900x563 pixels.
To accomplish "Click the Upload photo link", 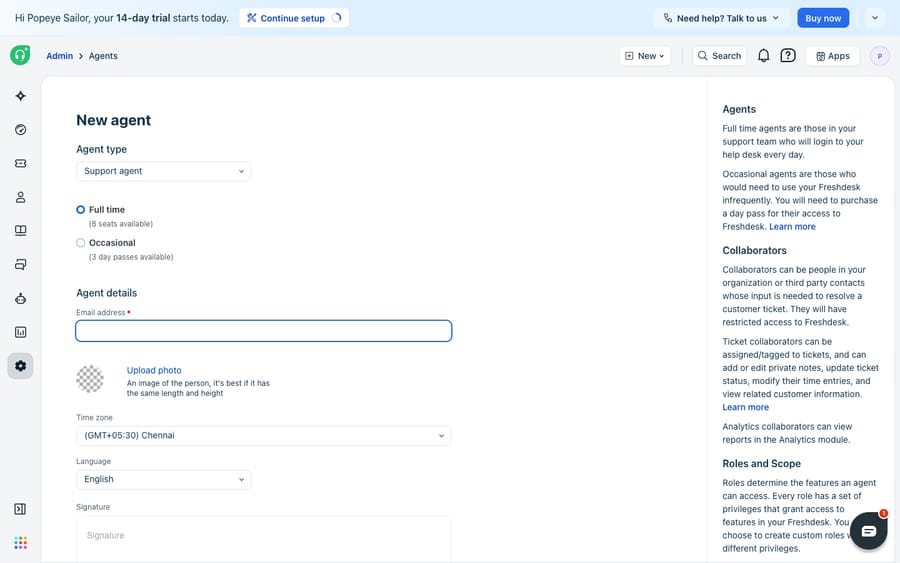I will 154,370.
